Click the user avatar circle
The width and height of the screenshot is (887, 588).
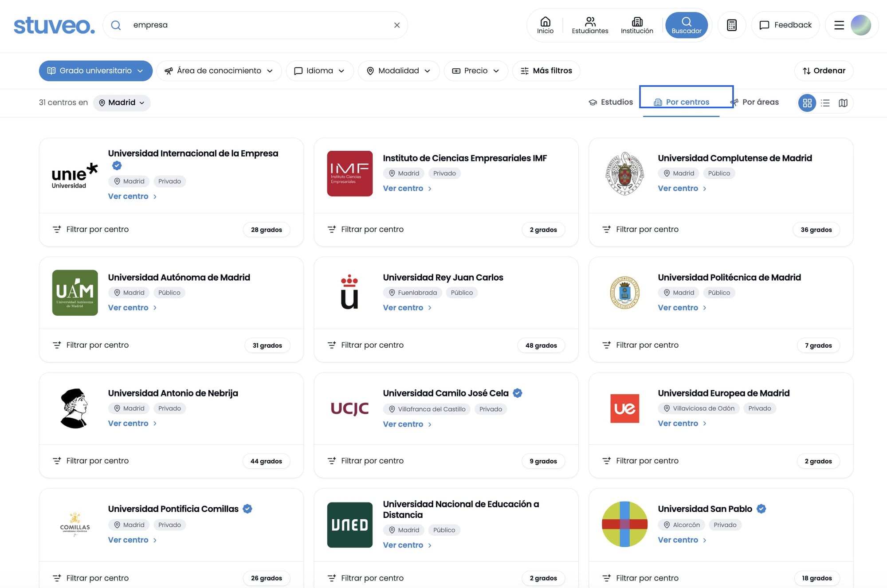pos(861,25)
